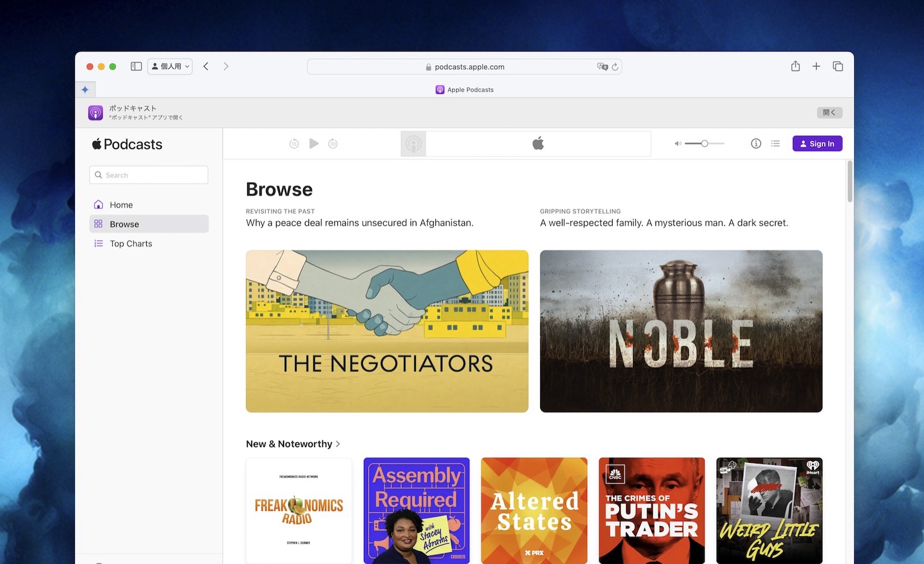
Task: Show episode info
Action: [x=756, y=143]
